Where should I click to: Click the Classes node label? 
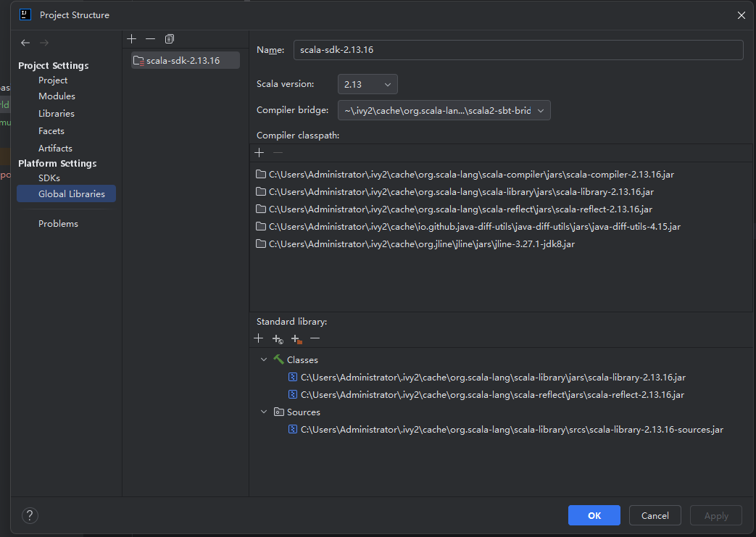302,359
